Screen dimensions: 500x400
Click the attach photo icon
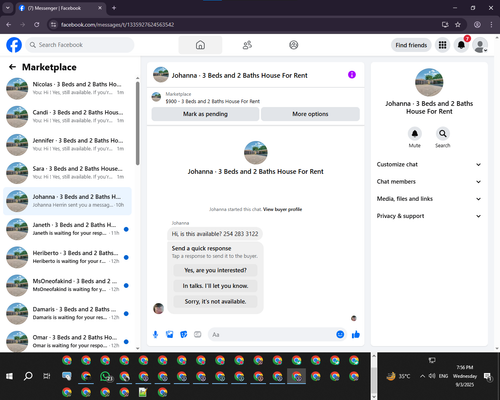coord(170,334)
